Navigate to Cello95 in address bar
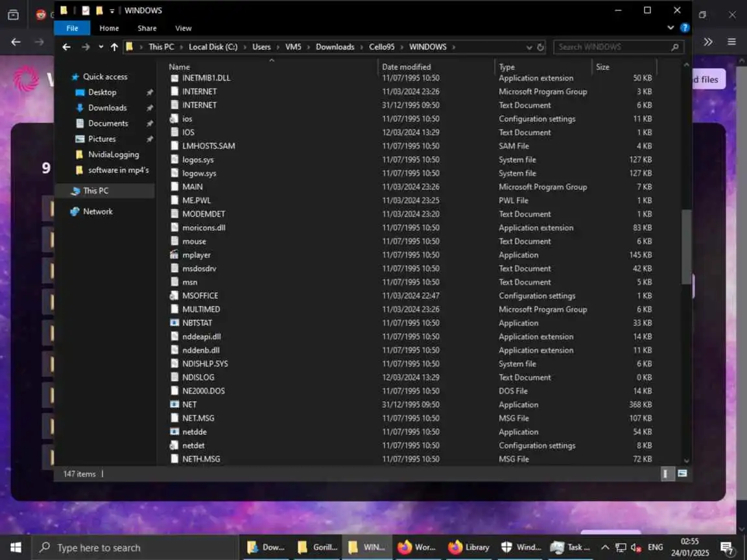Screen dimensions: 747x560 tap(381, 47)
